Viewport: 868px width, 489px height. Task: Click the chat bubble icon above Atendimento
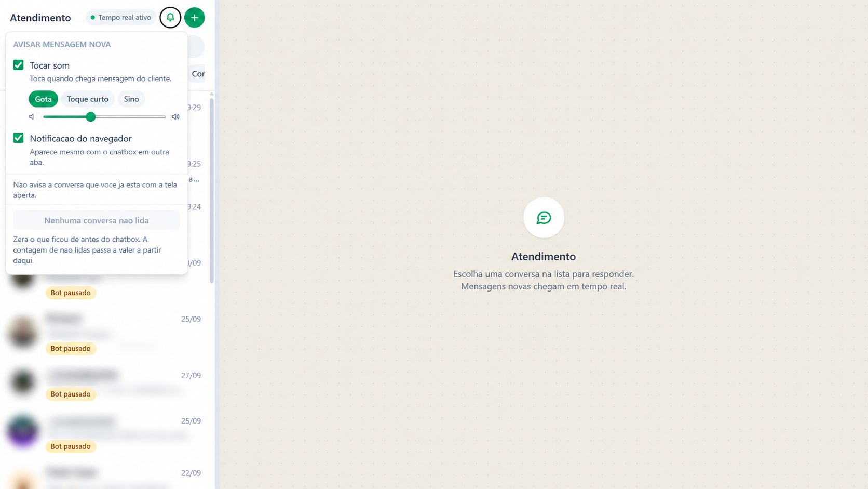544,218
